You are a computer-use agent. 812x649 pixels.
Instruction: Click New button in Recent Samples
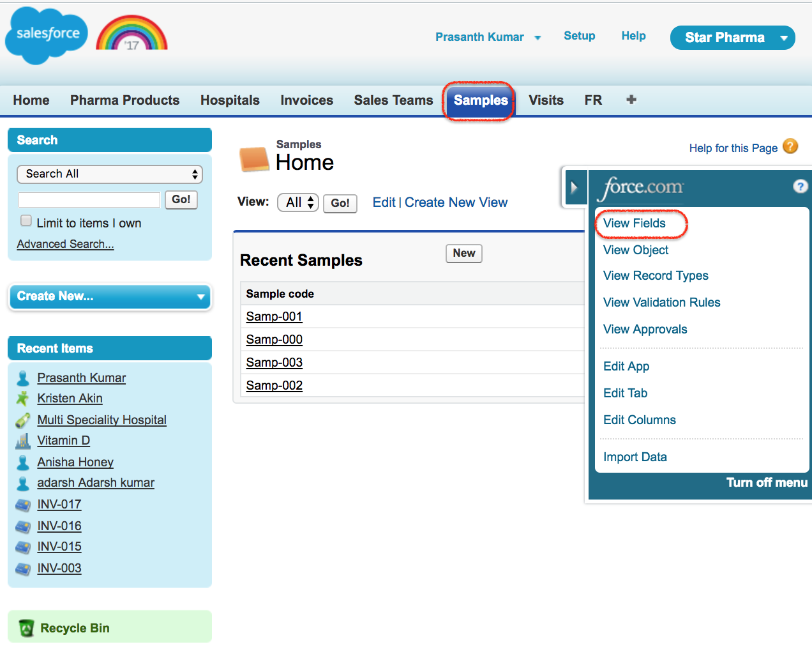click(464, 253)
